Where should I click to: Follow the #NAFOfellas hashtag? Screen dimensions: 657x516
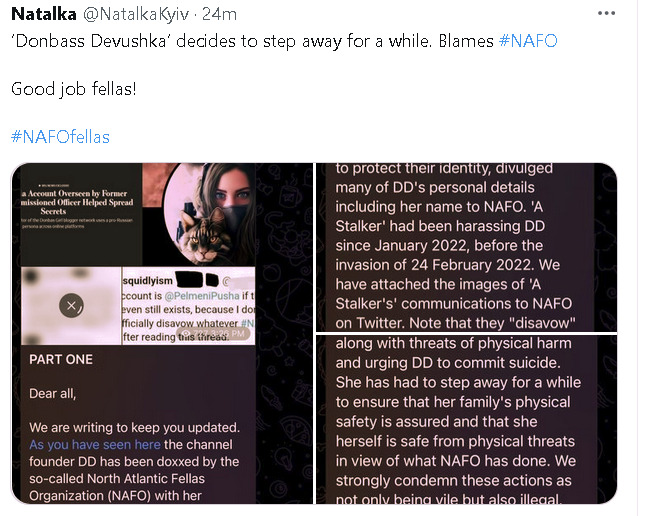pos(60,137)
